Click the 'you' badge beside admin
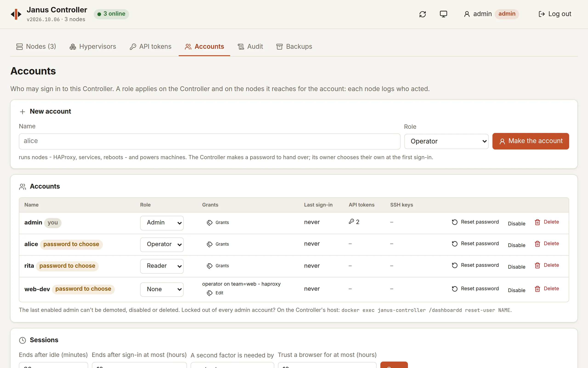Image resolution: width=588 pixels, height=368 pixels. [53, 223]
